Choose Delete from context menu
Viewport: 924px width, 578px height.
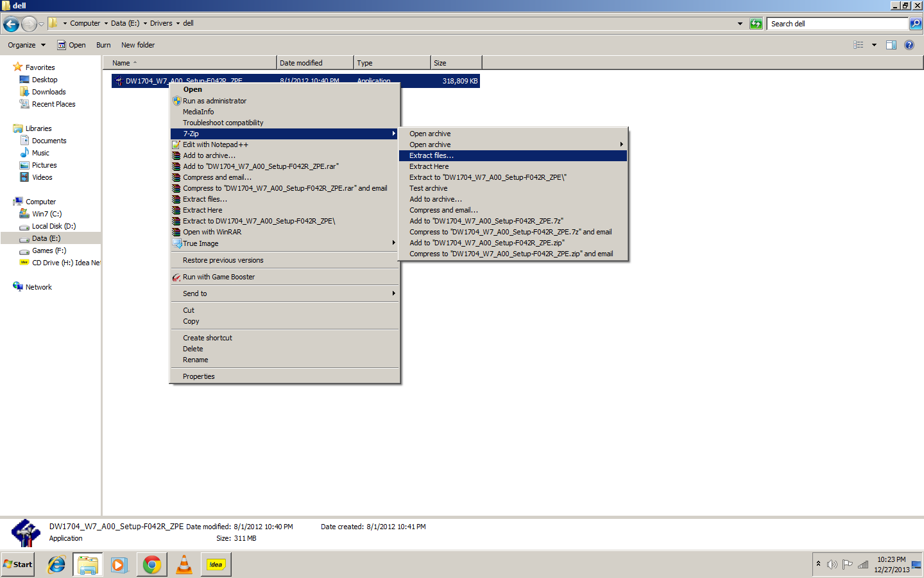click(x=284, y=349)
